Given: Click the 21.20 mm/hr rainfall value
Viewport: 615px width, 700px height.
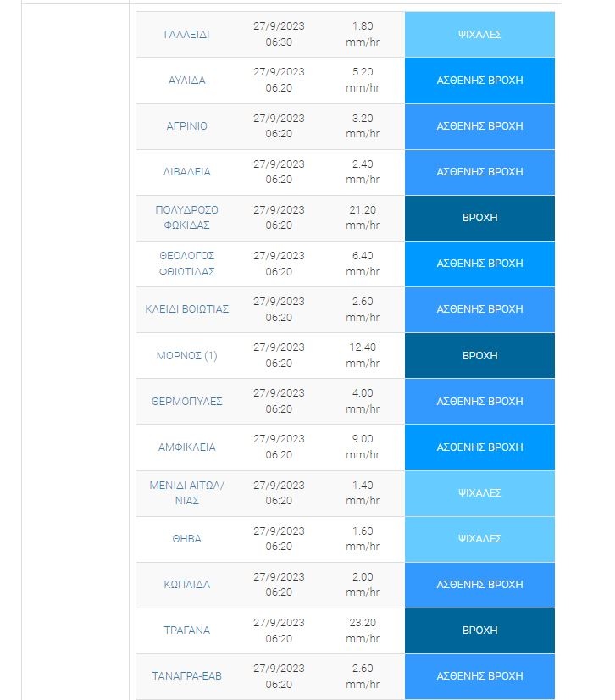Looking at the screenshot, I should (x=362, y=218).
